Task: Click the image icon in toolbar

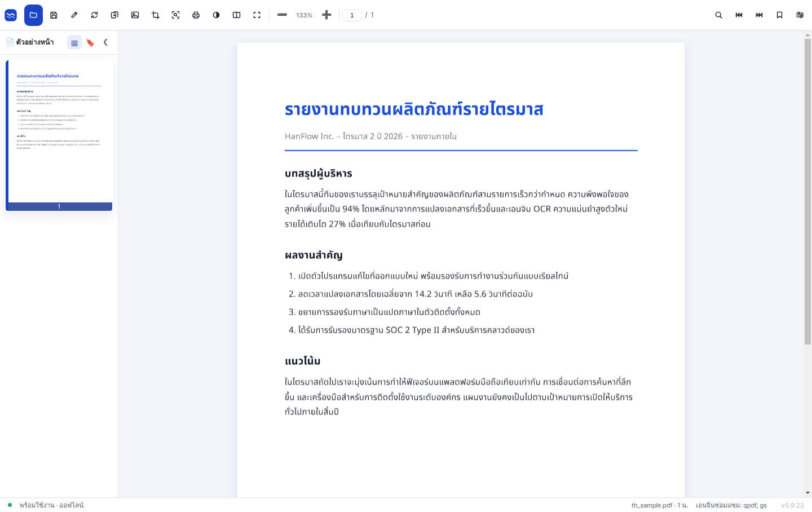Action: click(135, 15)
